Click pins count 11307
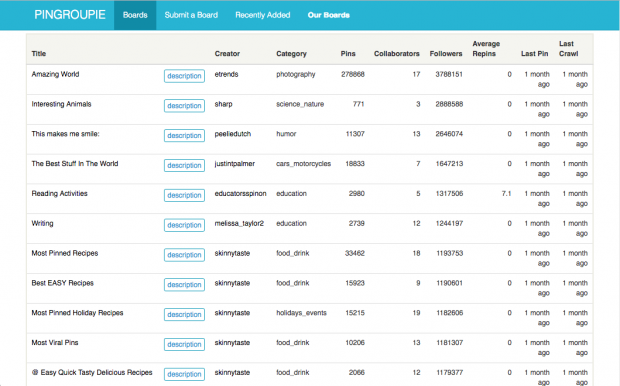Image resolution: width=620 pixels, height=386 pixels. click(355, 134)
